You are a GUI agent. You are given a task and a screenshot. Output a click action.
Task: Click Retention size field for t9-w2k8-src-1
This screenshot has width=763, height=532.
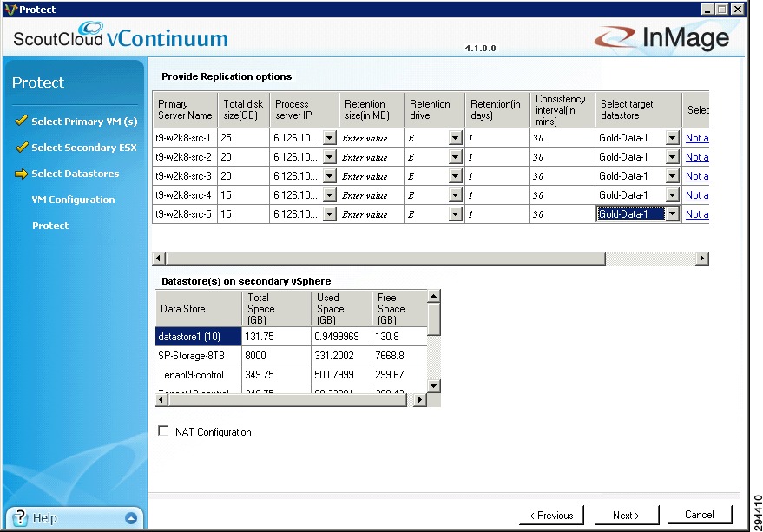[372, 138]
